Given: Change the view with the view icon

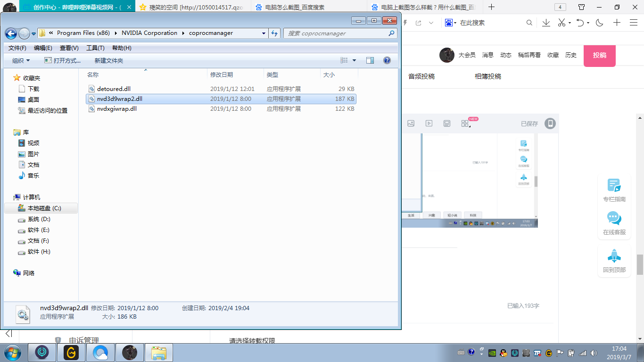Looking at the screenshot, I should pyautogui.click(x=344, y=60).
